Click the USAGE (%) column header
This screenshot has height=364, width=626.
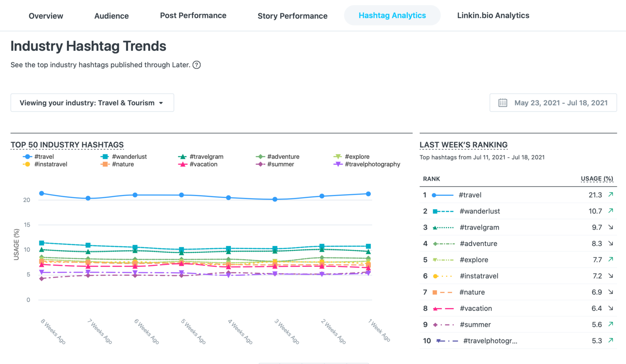coord(597,179)
